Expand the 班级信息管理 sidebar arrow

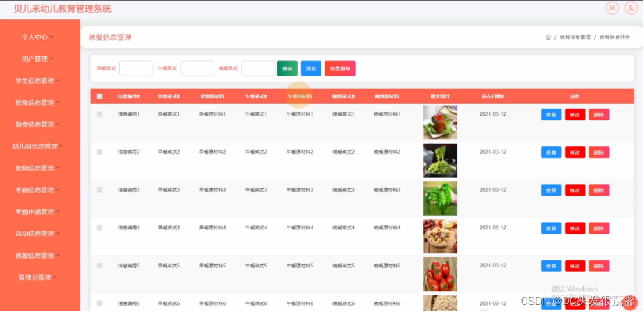tap(58, 103)
